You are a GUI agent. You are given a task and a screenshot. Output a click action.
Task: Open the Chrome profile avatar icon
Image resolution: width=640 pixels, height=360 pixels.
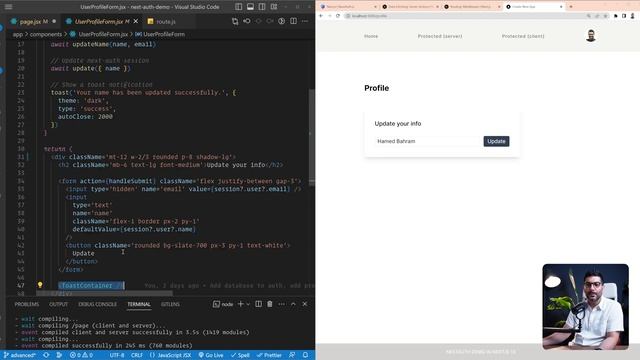click(633, 16)
